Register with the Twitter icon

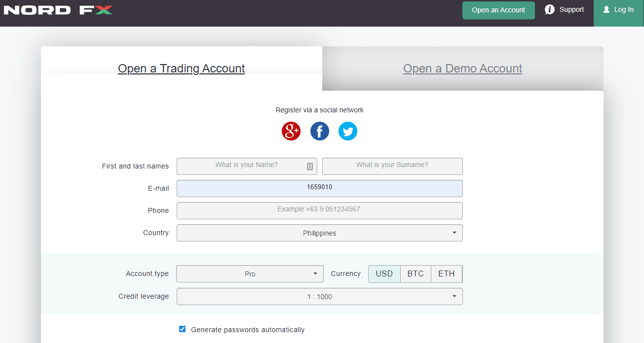coord(348,131)
